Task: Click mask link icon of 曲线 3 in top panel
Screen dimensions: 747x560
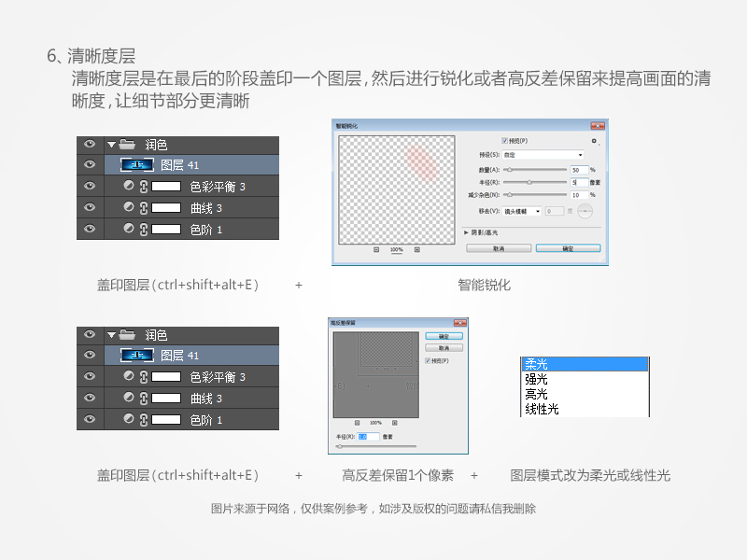Action: (x=144, y=207)
